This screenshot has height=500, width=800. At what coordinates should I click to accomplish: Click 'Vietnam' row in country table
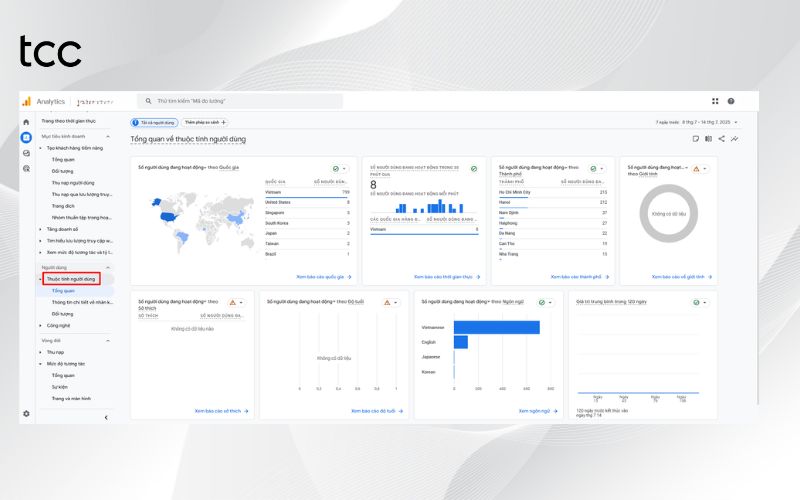pyautogui.click(x=307, y=192)
